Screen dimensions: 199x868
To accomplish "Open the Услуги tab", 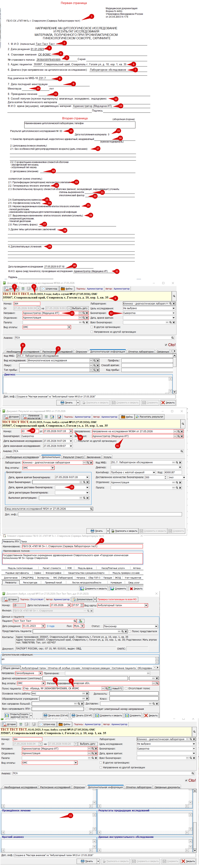I will 108,457.
